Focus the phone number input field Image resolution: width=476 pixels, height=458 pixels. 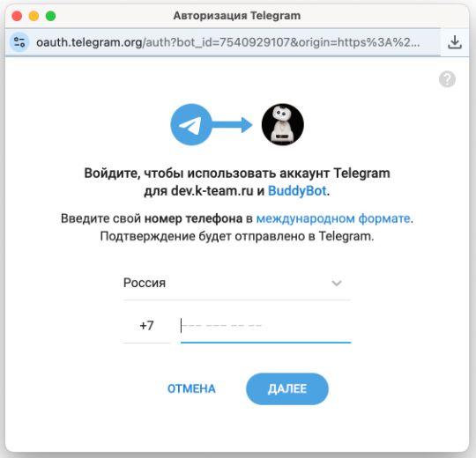(x=265, y=327)
